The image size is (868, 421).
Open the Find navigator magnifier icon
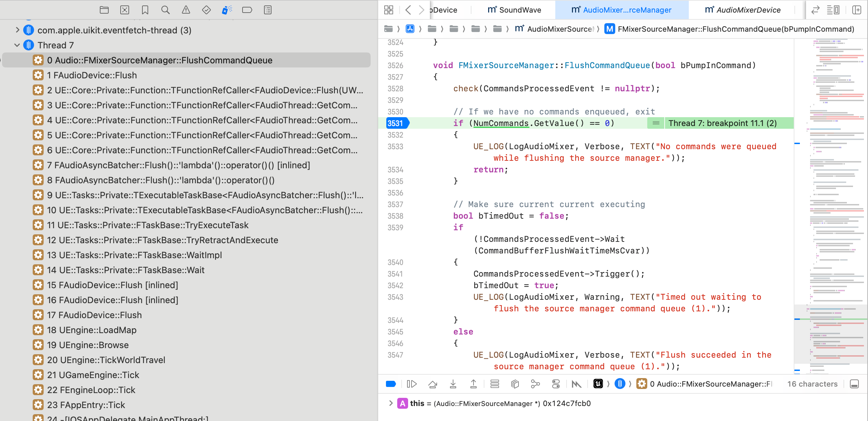(x=165, y=10)
